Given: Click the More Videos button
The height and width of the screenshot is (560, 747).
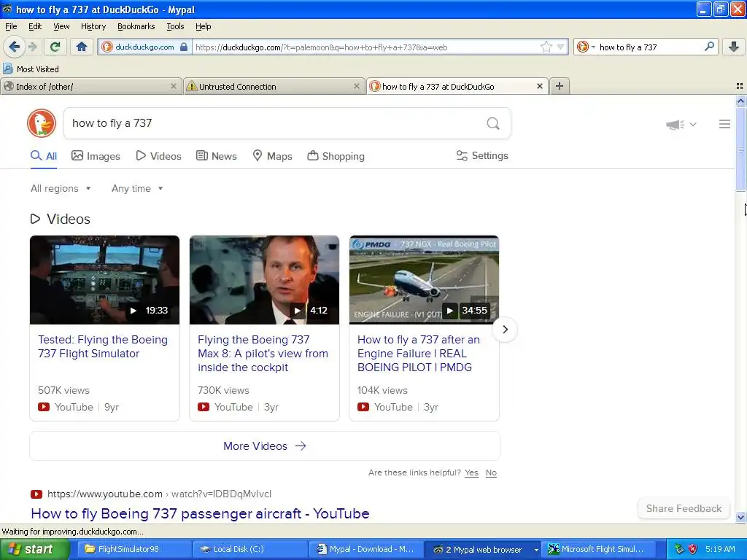Looking at the screenshot, I should 265,446.
